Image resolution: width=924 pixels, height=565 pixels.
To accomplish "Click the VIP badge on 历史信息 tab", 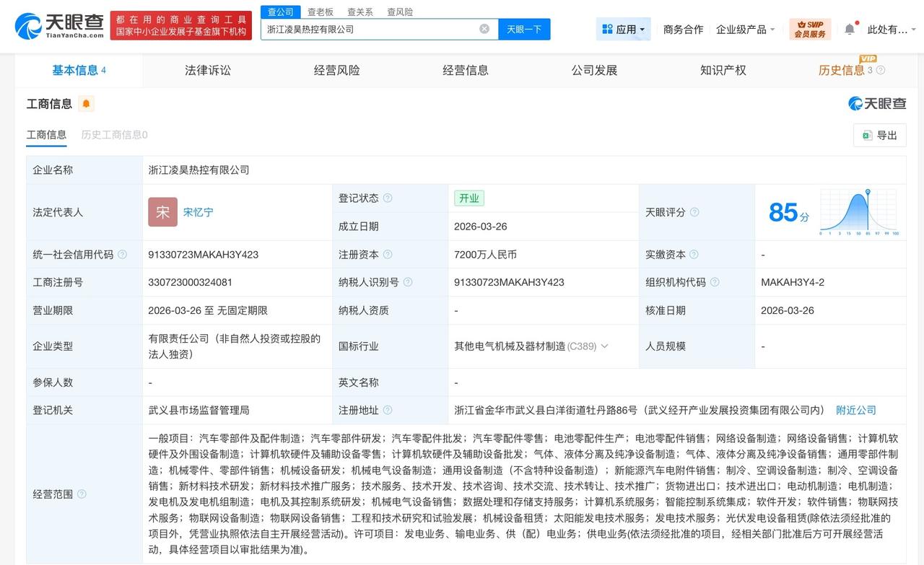I will (868, 58).
